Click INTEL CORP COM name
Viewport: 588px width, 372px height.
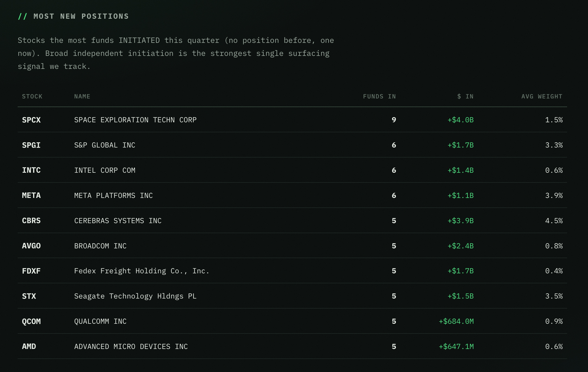coord(105,170)
